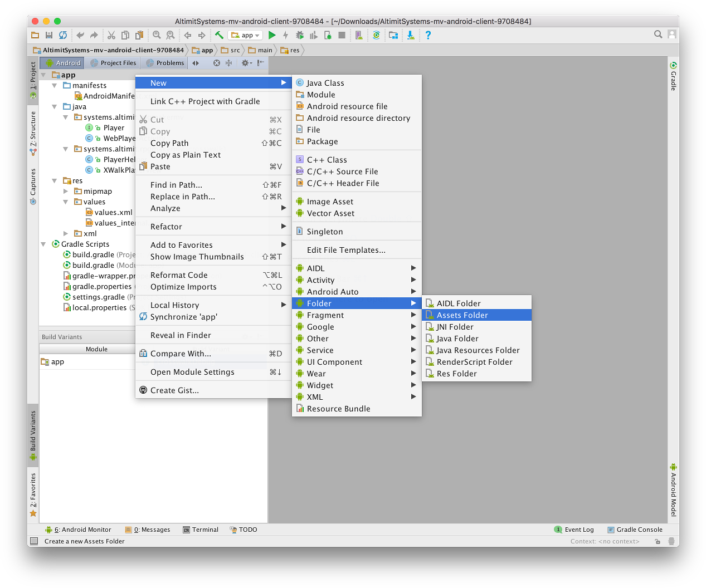Toggle the Structure side panel
The height and width of the screenshot is (588, 706).
(33, 133)
